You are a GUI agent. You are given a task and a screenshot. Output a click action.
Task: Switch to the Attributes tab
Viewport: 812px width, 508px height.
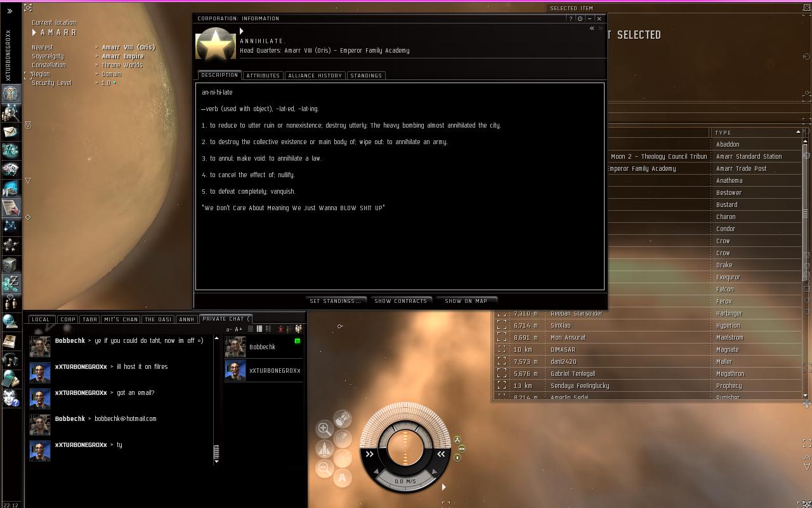click(x=263, y=76)
